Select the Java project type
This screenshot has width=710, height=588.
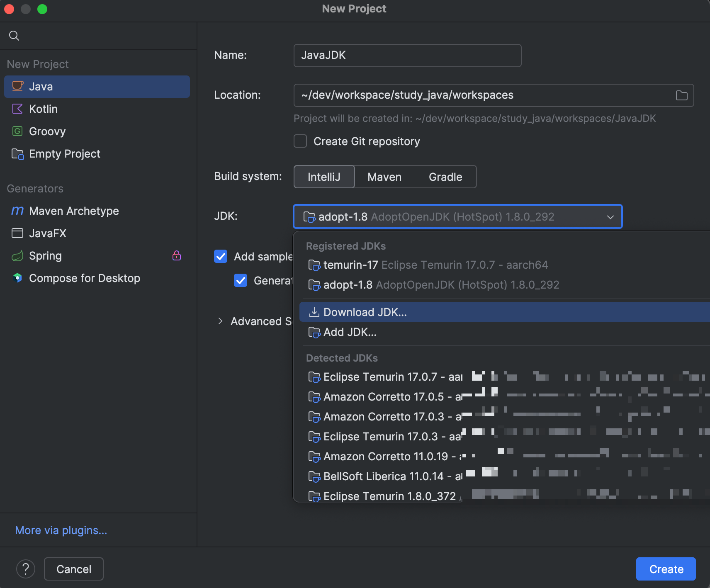click(97, 87)
